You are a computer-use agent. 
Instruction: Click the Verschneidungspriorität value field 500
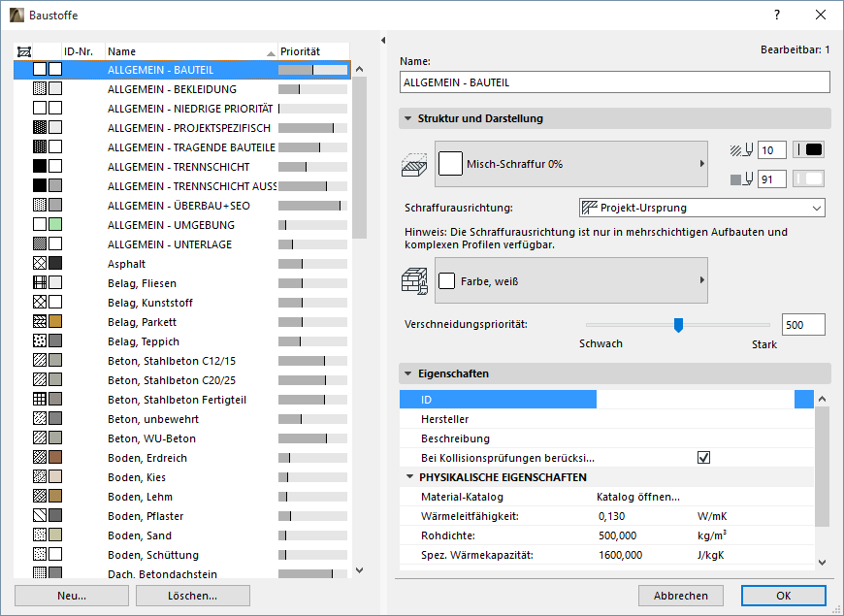[803, 325]
